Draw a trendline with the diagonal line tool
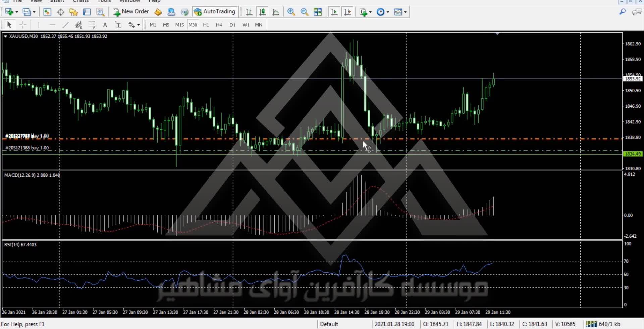Screen dimensions: 644x329 (x=65, y=25)
